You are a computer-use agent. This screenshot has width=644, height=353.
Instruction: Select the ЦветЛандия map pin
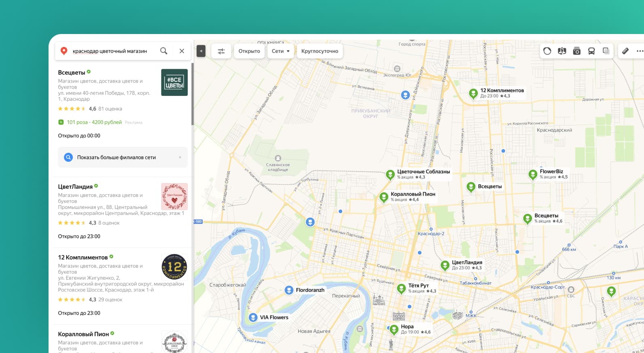coord(445,266)
